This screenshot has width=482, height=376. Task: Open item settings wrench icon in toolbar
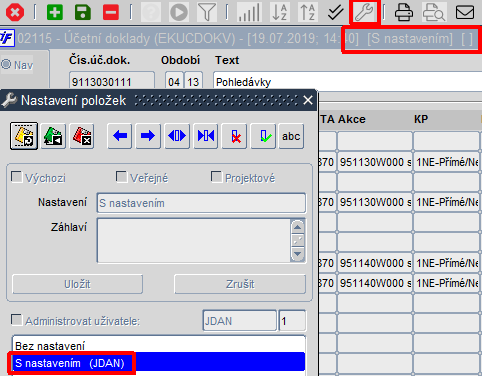[364, 12]
